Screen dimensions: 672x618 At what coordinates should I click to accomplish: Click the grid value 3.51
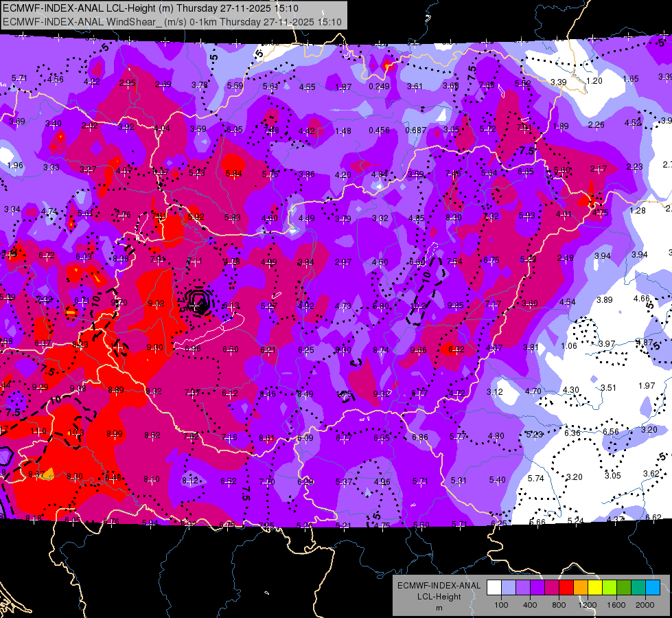(x=608, y=388)
